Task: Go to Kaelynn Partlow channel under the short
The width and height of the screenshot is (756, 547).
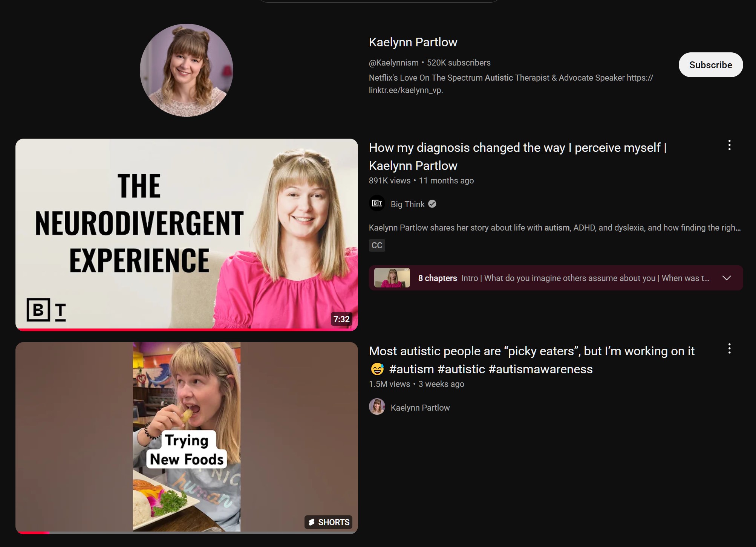Action: 420,408
